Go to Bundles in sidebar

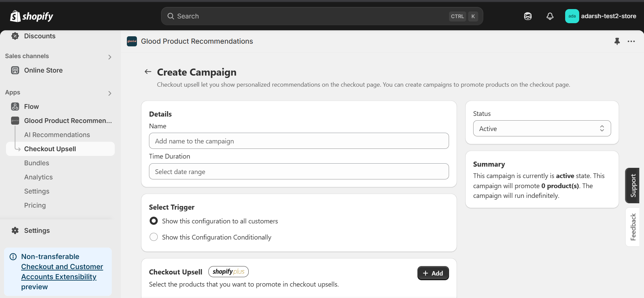37,163
